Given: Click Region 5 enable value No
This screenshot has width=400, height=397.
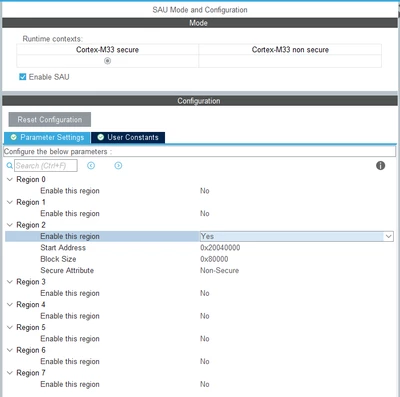Looking at the screenshot, I should (205, 339).
